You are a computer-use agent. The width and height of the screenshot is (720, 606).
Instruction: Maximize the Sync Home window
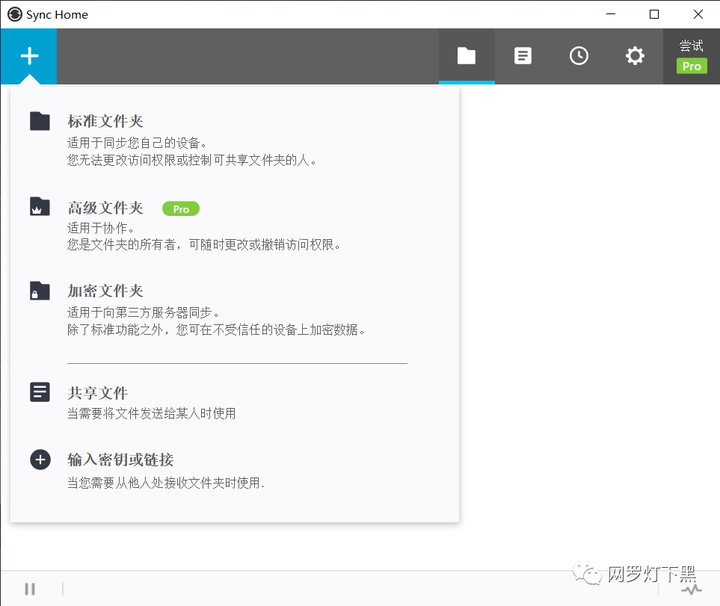click(x=654, y=14)
